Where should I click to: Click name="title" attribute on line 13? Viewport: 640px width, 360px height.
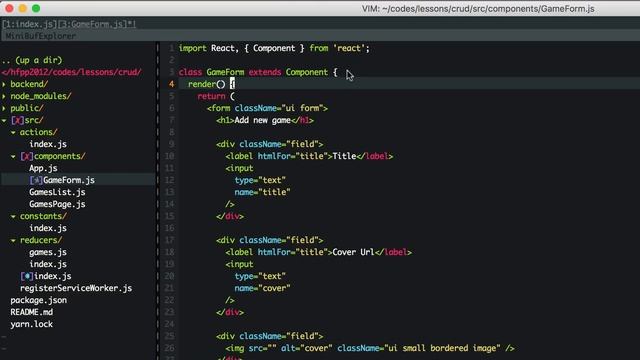pyautogui.click(x=262, y=192)
